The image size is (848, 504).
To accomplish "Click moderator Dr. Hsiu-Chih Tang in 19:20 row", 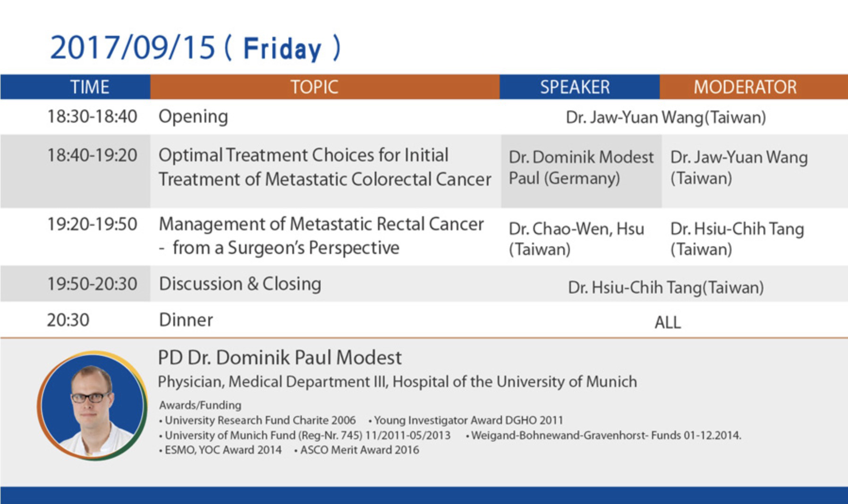I will tap(737, 239).
